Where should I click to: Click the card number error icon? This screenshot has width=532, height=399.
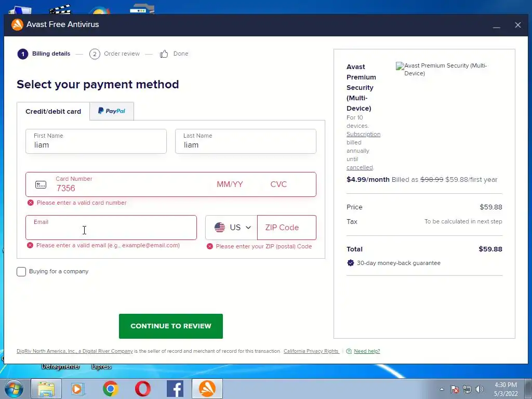pyautogui.click(x=31, y=203)
